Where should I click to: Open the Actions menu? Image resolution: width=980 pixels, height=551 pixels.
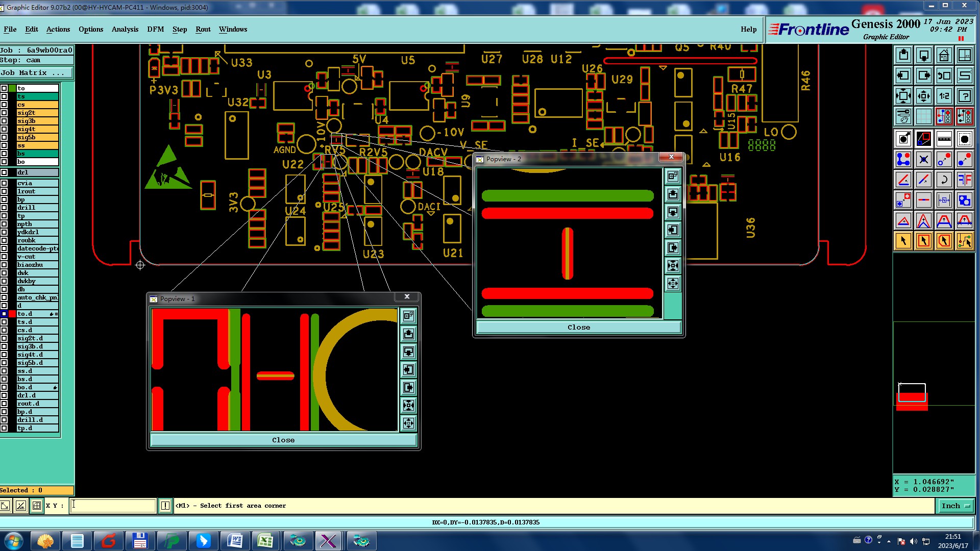58,30
